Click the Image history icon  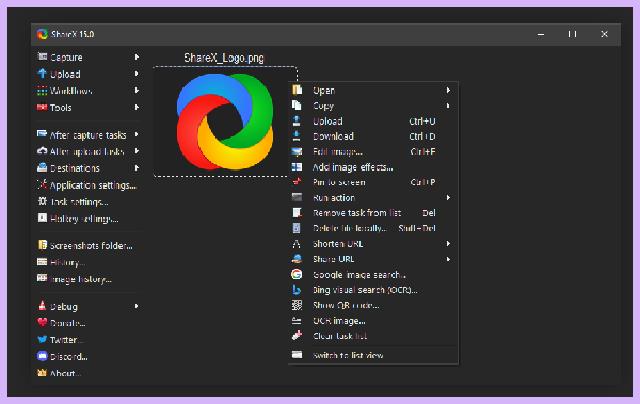(x=42, y=278)
